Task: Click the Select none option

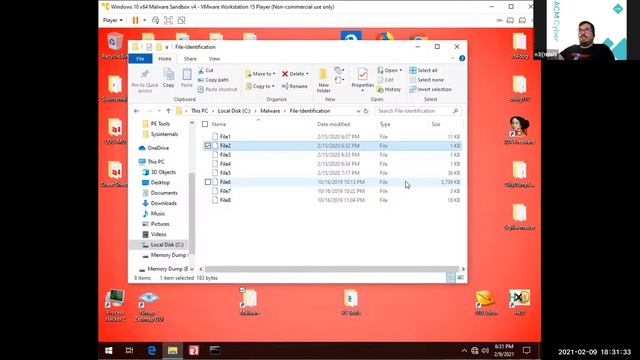Action: point(427,80)
